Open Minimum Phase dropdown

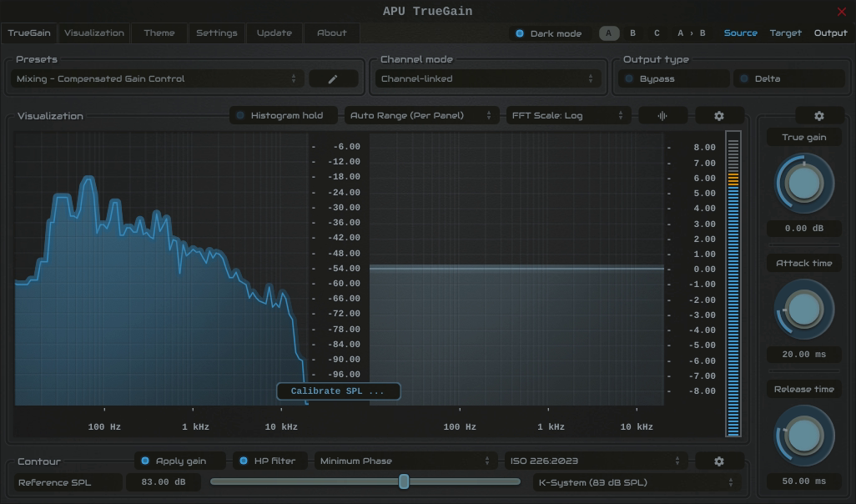coord(405,461)
